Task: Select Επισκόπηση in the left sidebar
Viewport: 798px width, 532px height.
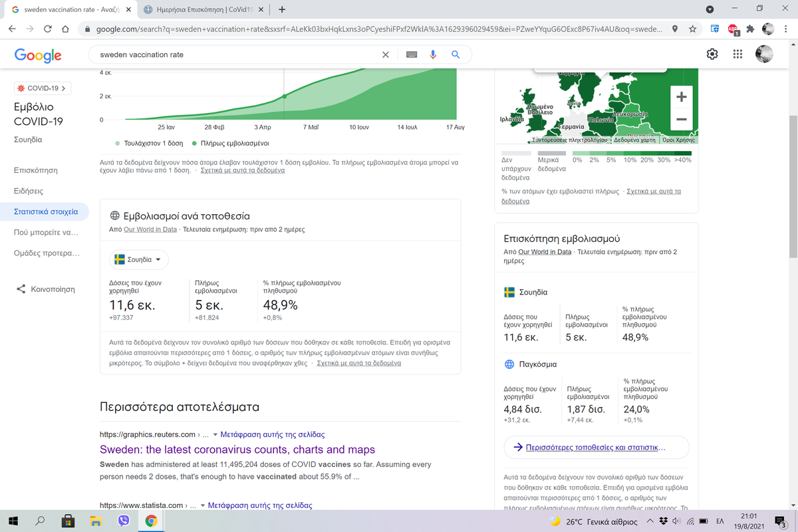Action: point(36,171)
